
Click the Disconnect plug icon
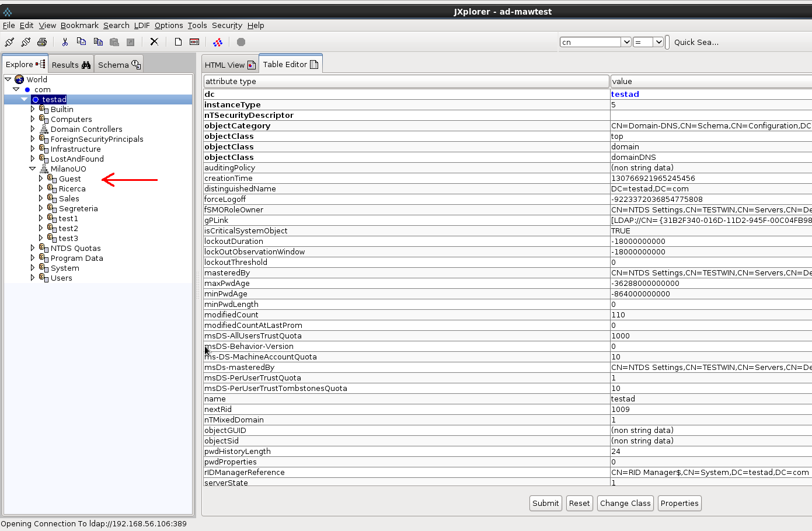26,42
